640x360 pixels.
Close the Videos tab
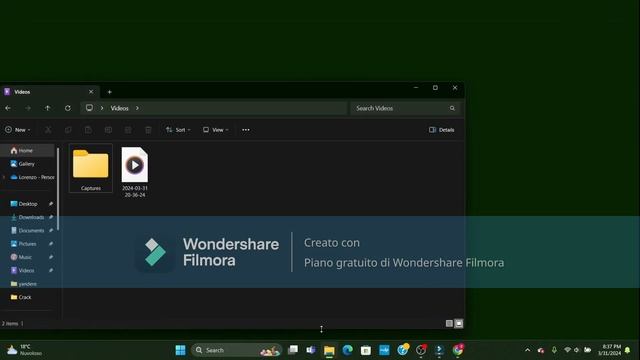(91, 92)
